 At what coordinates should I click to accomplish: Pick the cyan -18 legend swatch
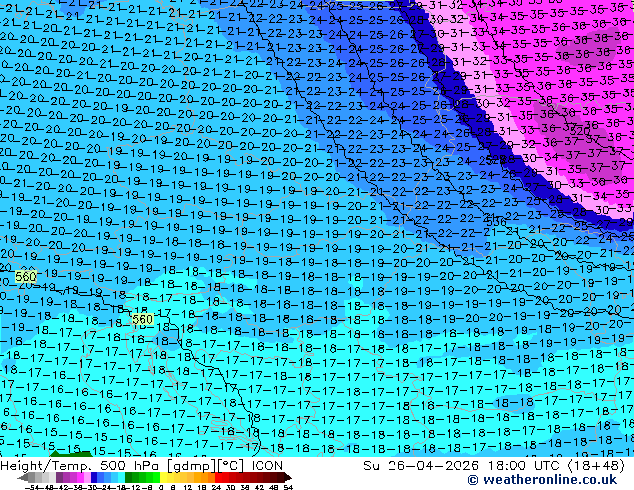pos(121,478)
